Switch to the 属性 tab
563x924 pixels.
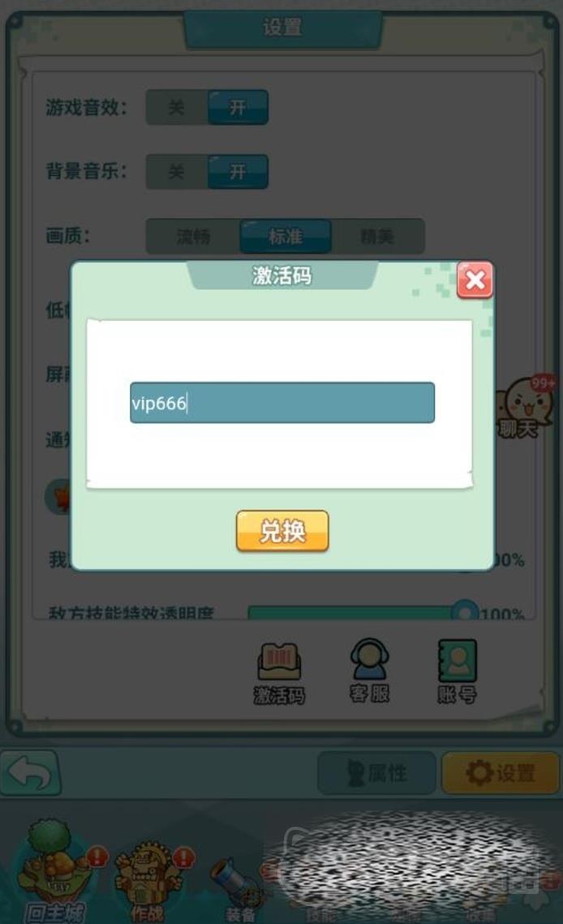pos(376,772)
